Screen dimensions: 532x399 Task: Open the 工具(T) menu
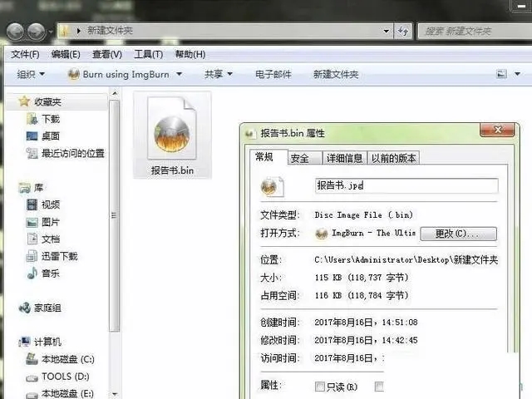148,54
